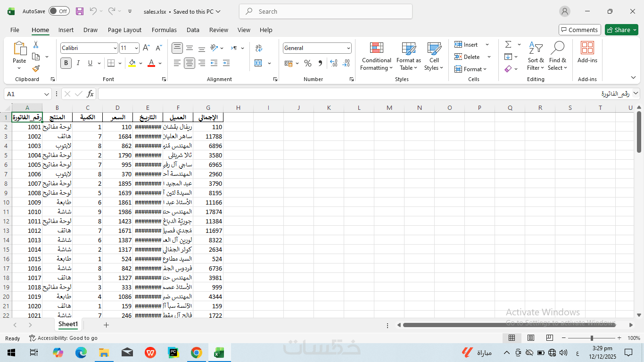644x362 pixels.
Task: Click the vertical scrollbar thumb
Action: click(x=639, y=132)
